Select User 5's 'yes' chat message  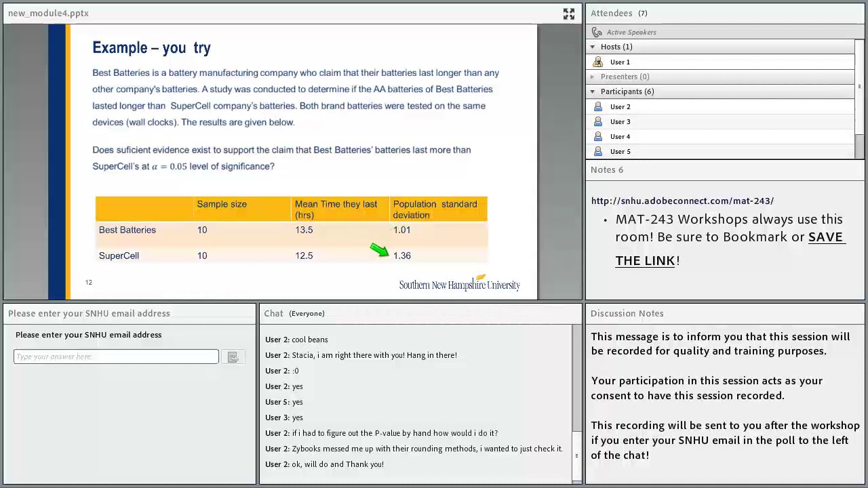[x=284, y=402]
